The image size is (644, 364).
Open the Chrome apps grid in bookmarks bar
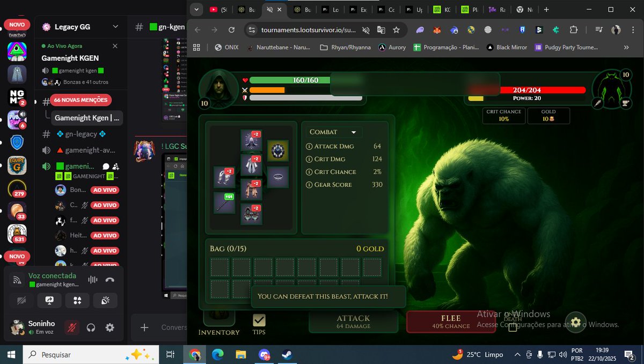[196, 47]
